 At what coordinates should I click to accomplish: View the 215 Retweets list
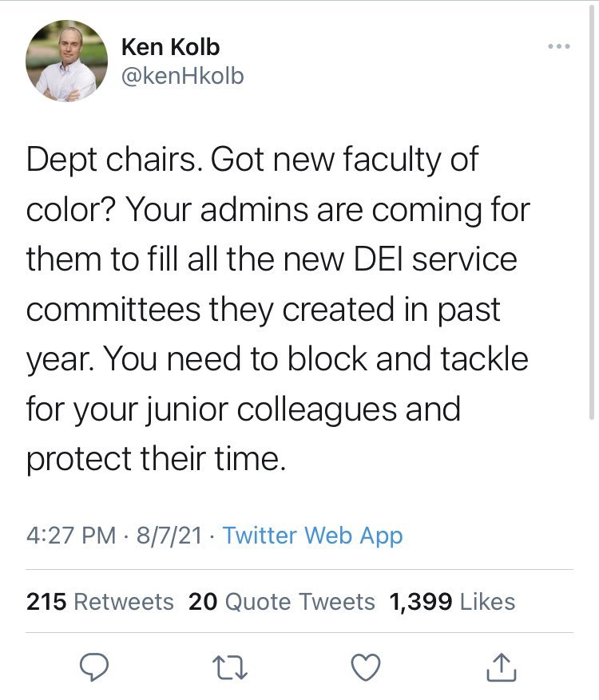(x=100, y=601)
